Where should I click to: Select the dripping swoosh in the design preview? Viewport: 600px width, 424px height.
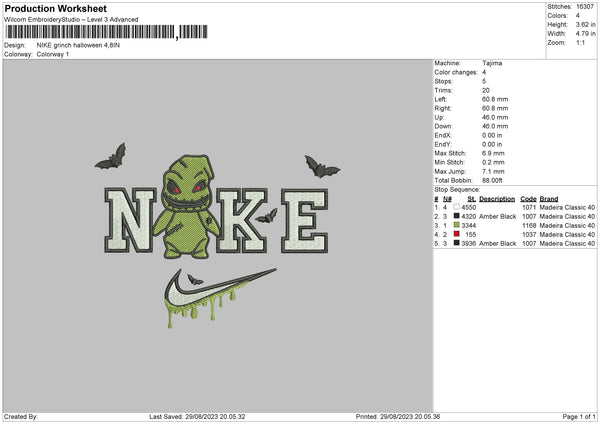point(220,298)
